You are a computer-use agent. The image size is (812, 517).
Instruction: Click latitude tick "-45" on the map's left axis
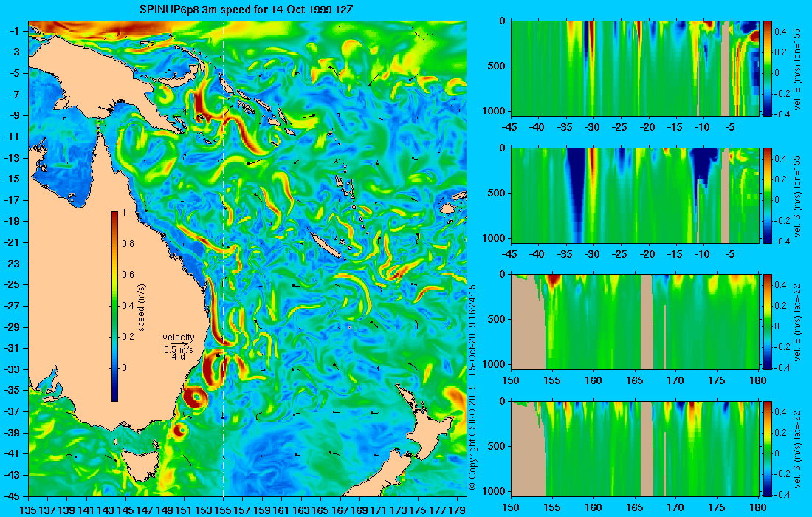click(12, 496)
